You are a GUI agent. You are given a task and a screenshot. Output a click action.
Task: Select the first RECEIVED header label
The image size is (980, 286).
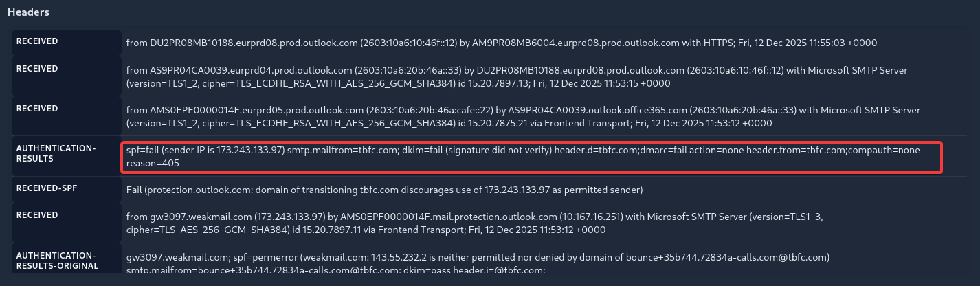37,41
